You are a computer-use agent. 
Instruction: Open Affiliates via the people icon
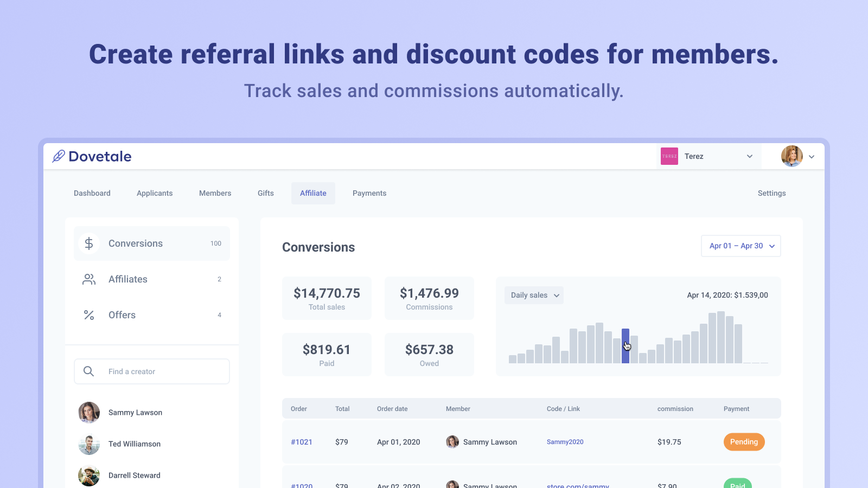tap(88, 279)
